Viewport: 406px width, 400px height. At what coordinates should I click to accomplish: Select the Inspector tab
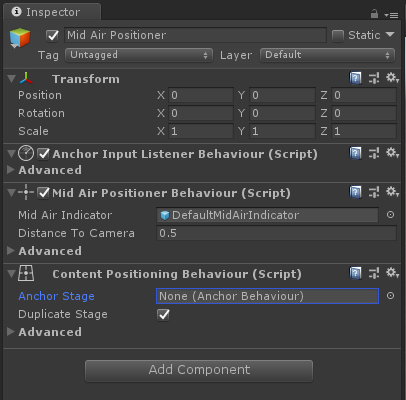click(52, 12)
